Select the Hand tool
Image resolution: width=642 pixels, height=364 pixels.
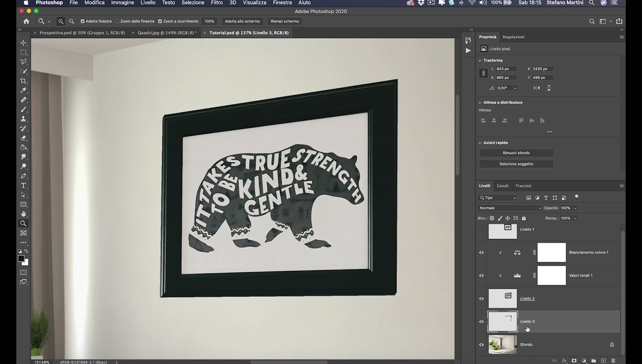[23, 214]
